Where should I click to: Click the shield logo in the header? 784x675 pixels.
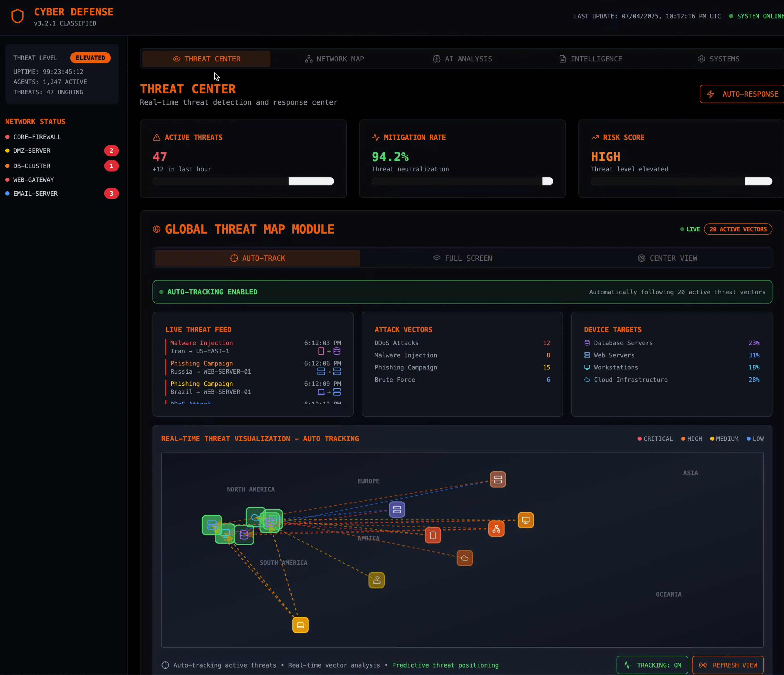(17, 16)
